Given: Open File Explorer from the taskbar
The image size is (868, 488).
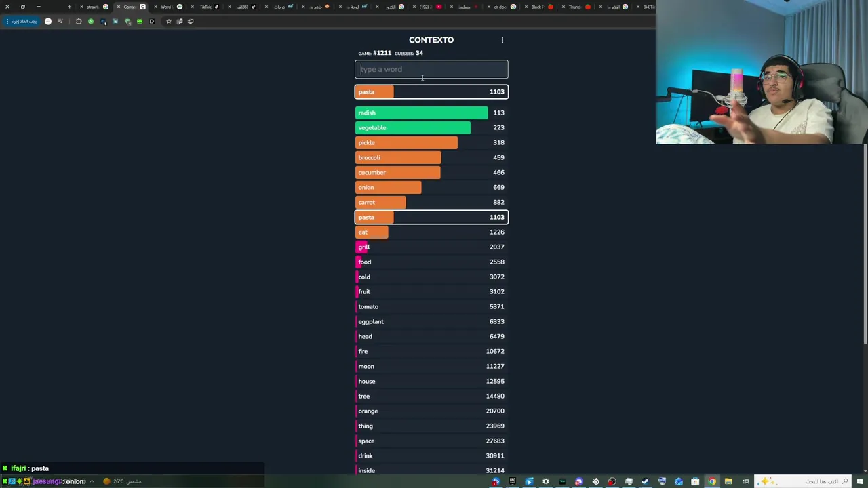Looking at the screenshot, I should pyautogui.click(x=728, y=481).
